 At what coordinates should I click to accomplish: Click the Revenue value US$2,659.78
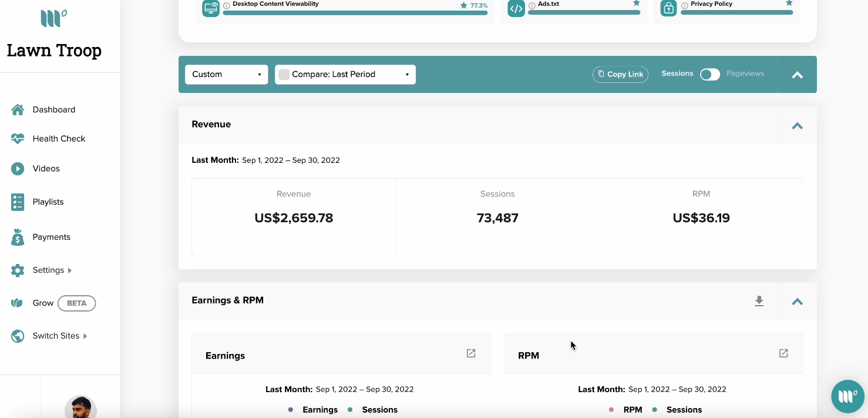click(x=294, y=218)
